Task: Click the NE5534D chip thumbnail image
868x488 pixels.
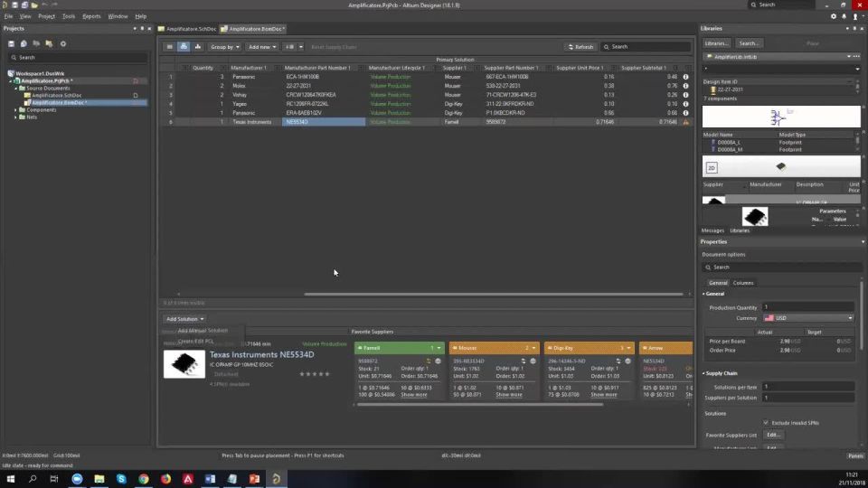Action: click(x=184, y=364)
